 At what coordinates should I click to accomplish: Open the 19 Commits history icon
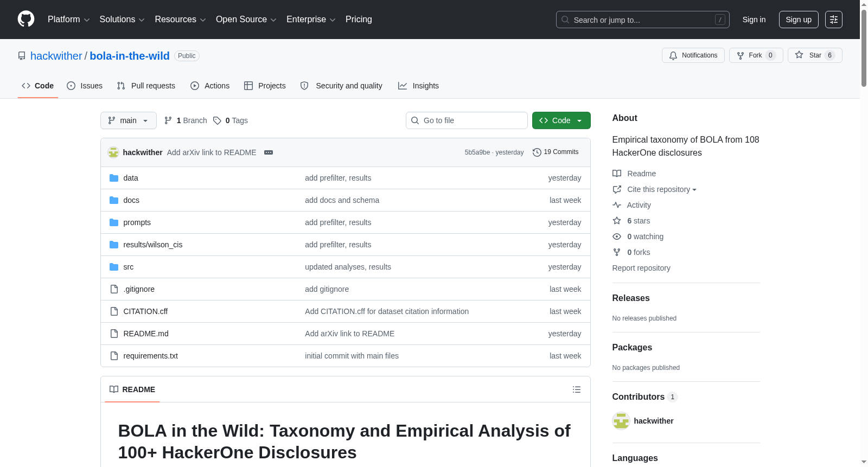coord(537,152)
